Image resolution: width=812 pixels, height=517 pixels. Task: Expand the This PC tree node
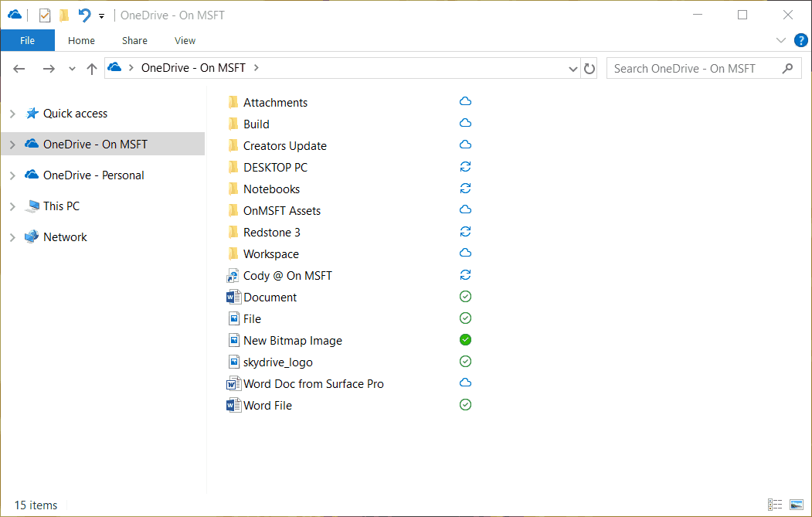click(12, 206)
